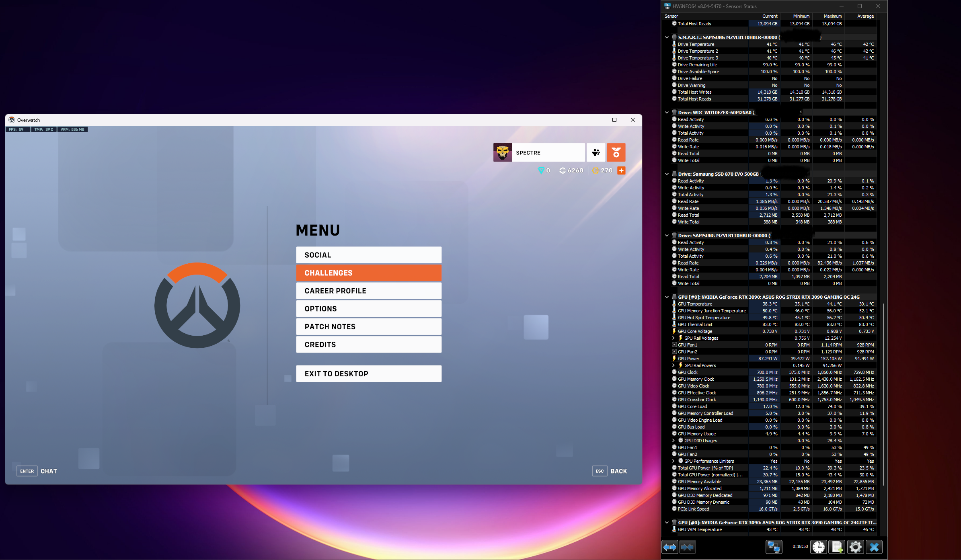Click the Sensor column header

point(704,16)
